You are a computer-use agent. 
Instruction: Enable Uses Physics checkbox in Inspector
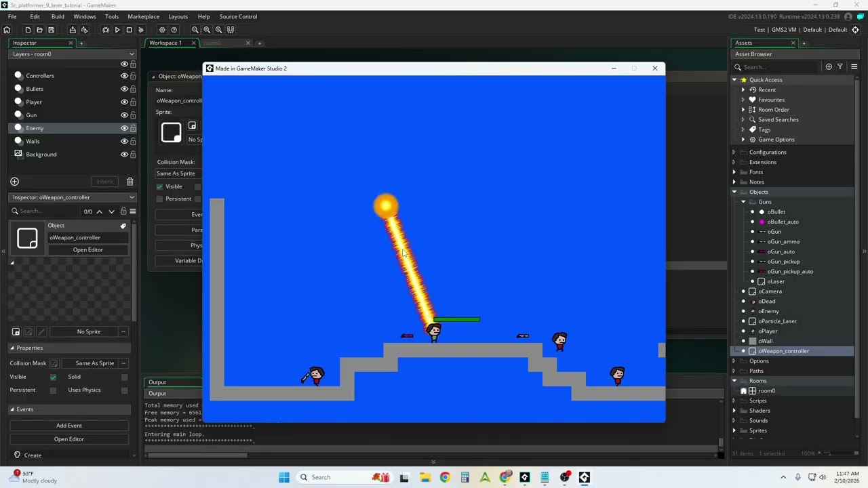click(124, 390)
